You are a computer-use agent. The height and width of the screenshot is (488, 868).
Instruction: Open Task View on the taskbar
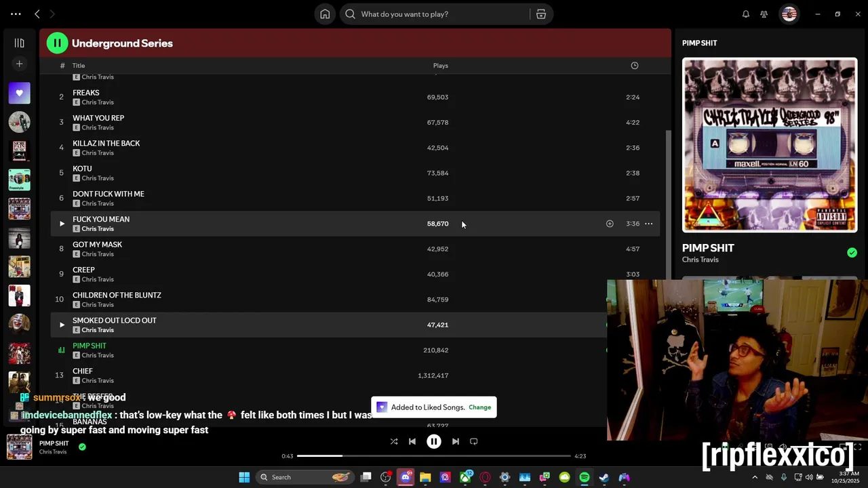tap(366, 477)
